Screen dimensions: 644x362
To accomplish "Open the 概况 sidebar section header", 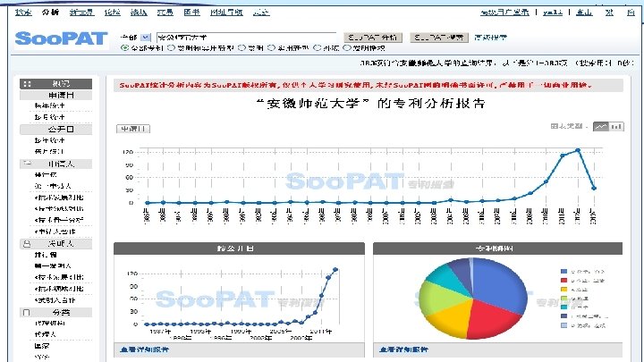I will point(55,84).
